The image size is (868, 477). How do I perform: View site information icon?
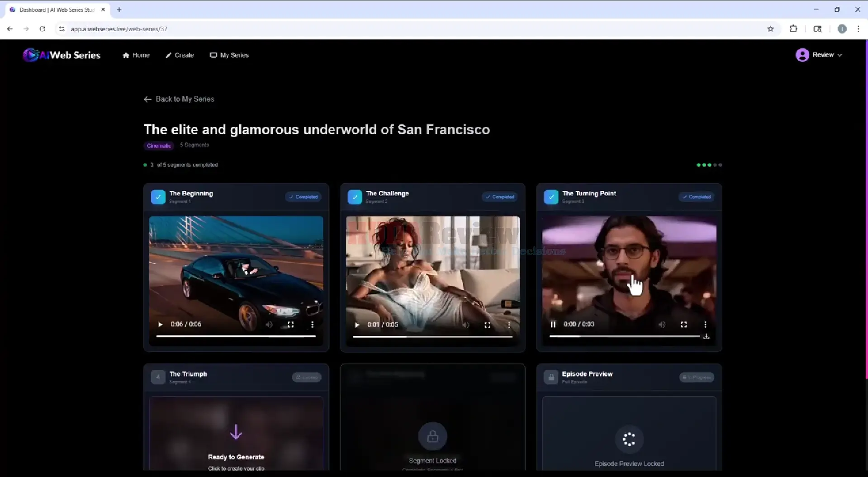[62, 29]
